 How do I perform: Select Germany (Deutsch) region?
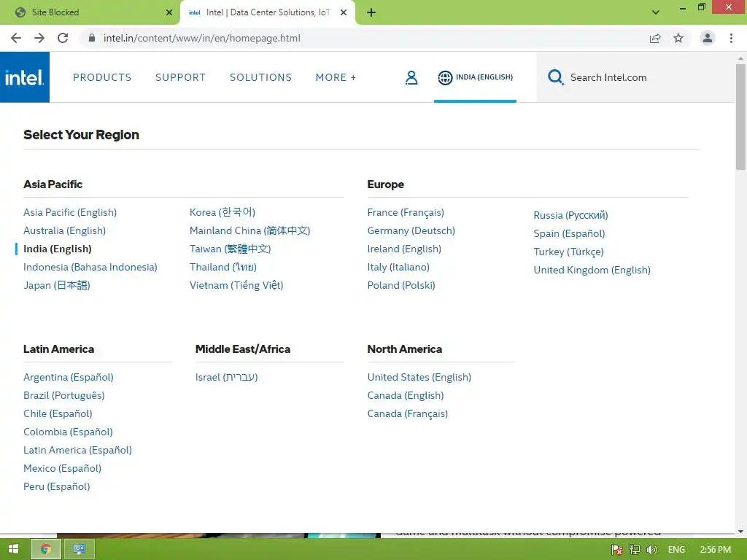coord(411,230)
